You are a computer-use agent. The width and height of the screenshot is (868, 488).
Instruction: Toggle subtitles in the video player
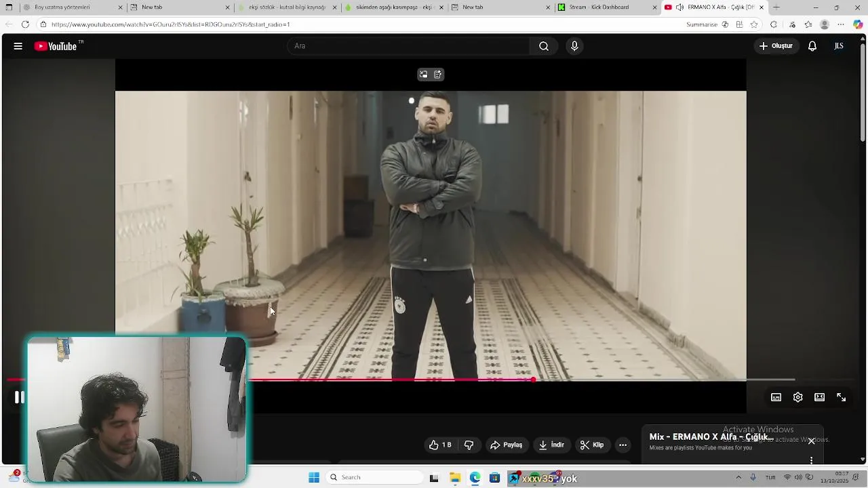pyautogui.click(x=776, y=397)
